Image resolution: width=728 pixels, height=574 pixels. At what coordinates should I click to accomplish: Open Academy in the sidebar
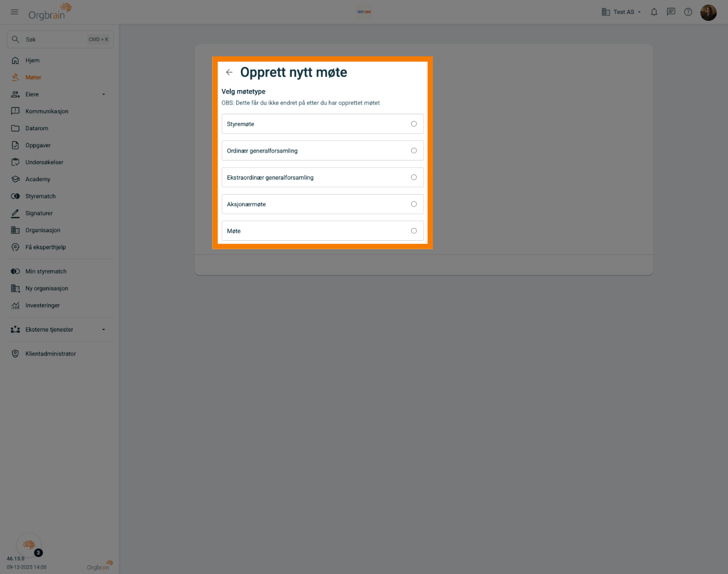60,180
